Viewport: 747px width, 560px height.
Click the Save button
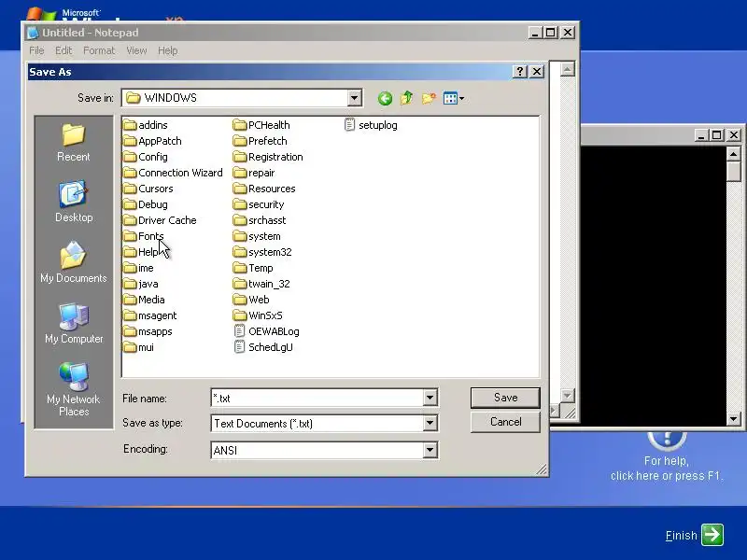click(505, 398)
